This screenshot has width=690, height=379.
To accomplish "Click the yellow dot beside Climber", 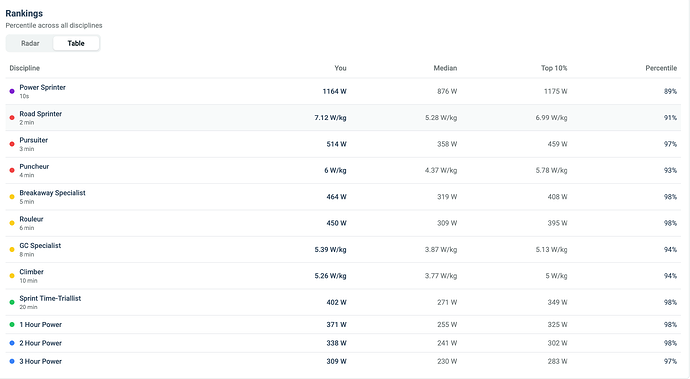I will 12,276.
